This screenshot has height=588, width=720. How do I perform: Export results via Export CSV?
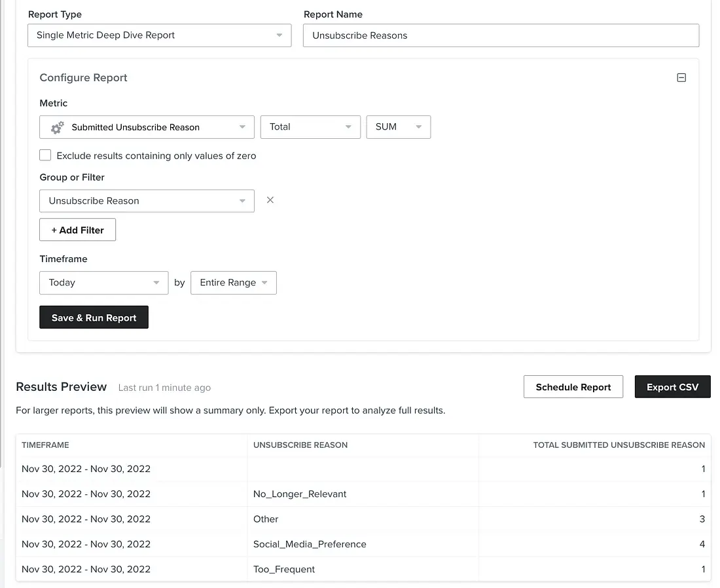672,387
